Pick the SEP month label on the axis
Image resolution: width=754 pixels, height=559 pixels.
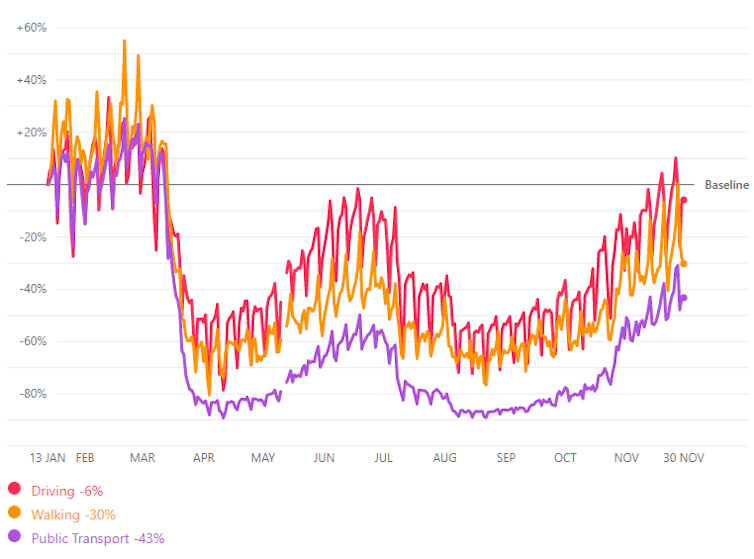click(506, 457)
